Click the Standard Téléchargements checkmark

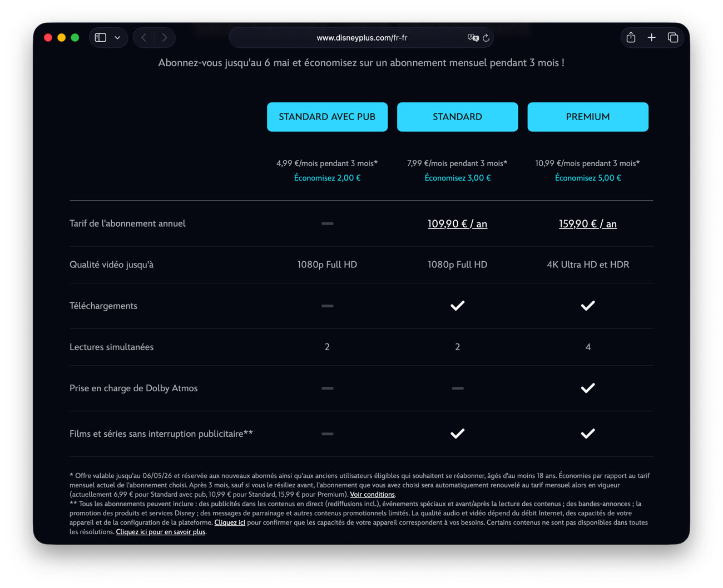tap(457, 306)
